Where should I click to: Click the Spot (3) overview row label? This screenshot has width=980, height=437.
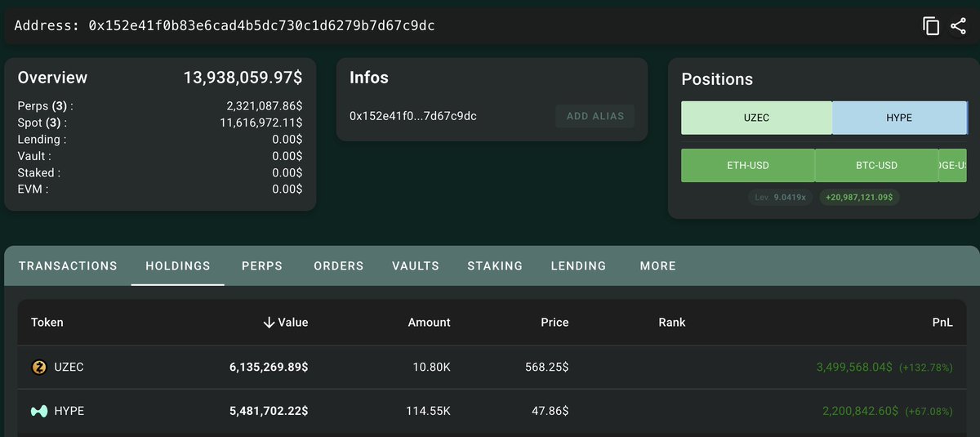click(x=42, y=123)
